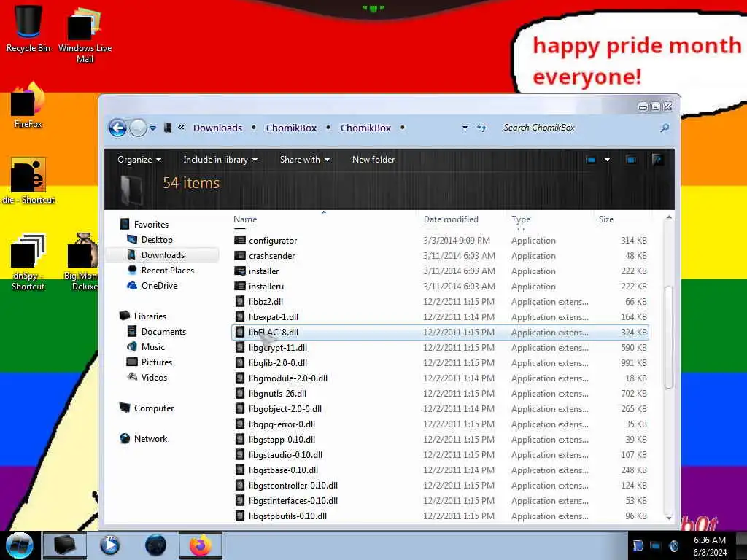Select the installeru file
The width and height of the screenshot is (747, 560).
click(x=440, y=286)
